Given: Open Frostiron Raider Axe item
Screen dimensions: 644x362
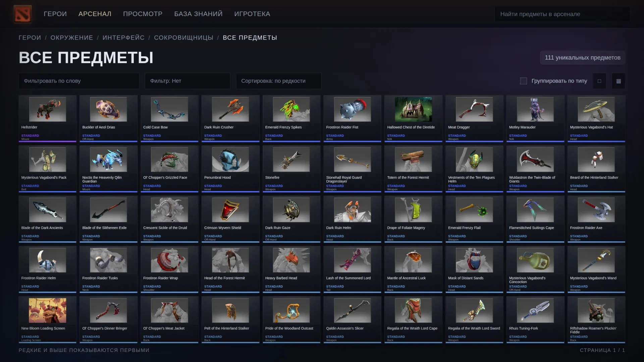Looking at the screenshot, I should pyautogui.click(x=596, y=219).
